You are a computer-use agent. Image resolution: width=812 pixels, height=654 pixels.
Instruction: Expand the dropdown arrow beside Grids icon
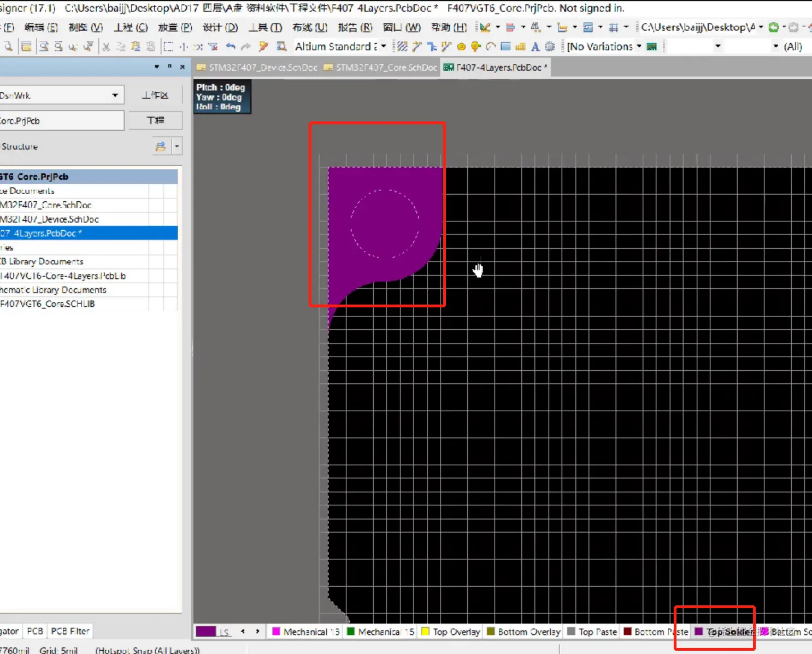pos(626,27)
